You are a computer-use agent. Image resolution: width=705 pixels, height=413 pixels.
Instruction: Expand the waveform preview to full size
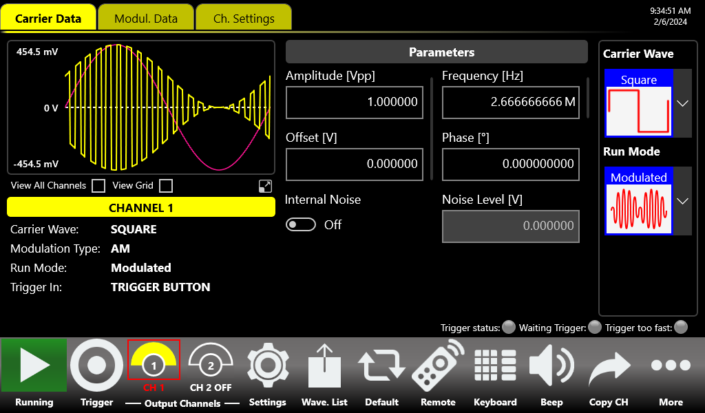click(x=265, y=186)
